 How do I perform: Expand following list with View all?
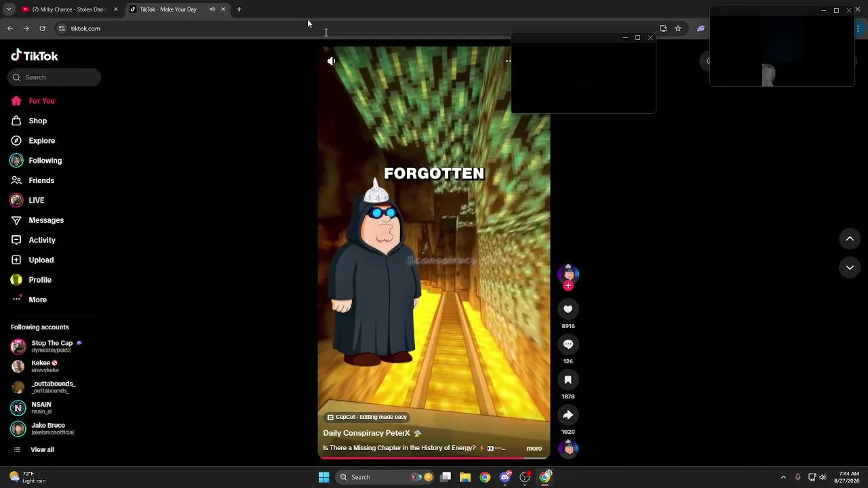42,450
